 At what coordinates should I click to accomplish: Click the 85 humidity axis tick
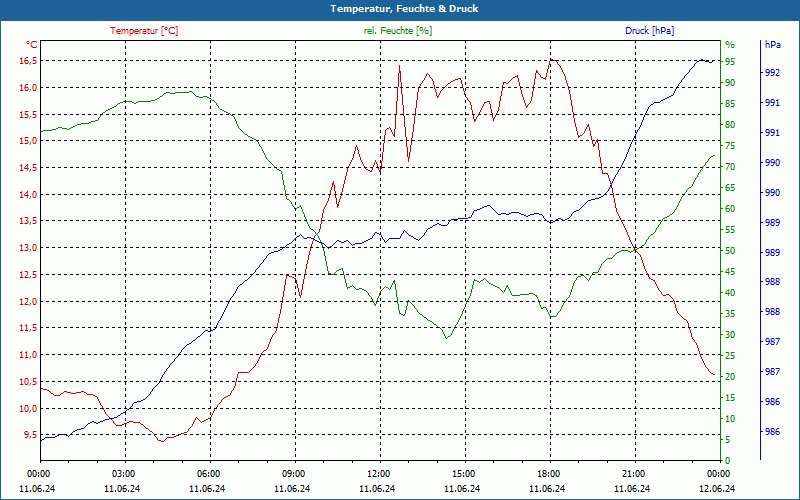pyautogui.click(x=730, y=104)
